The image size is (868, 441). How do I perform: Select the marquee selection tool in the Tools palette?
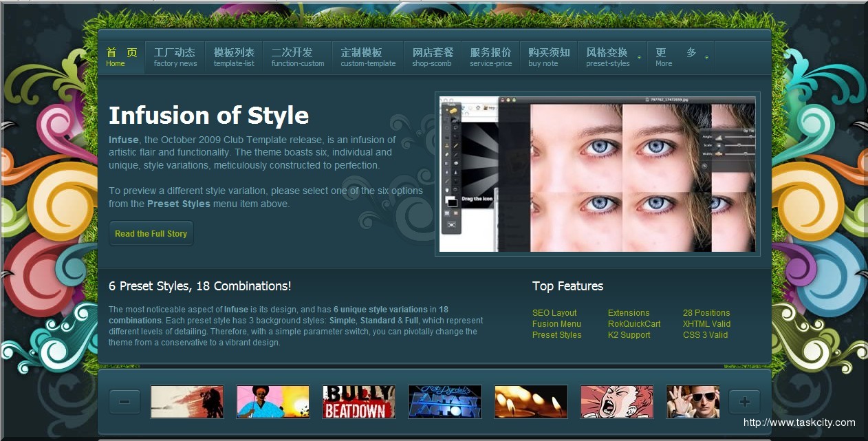pyautogui.click(x=446, y=120)
